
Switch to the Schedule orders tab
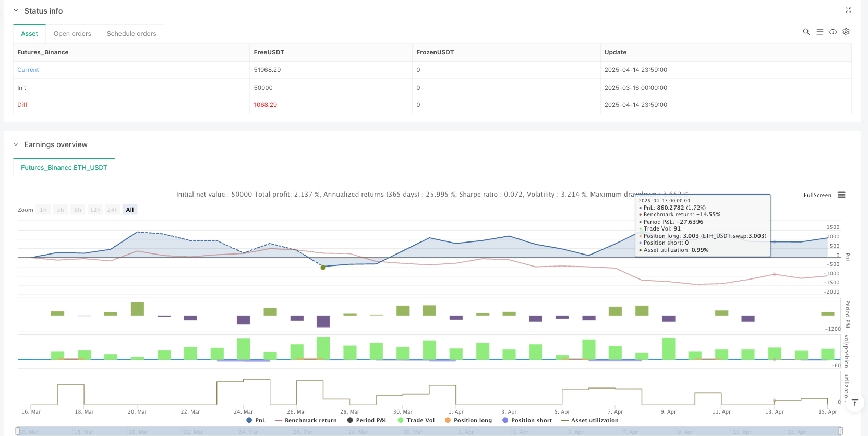point(131,34)
